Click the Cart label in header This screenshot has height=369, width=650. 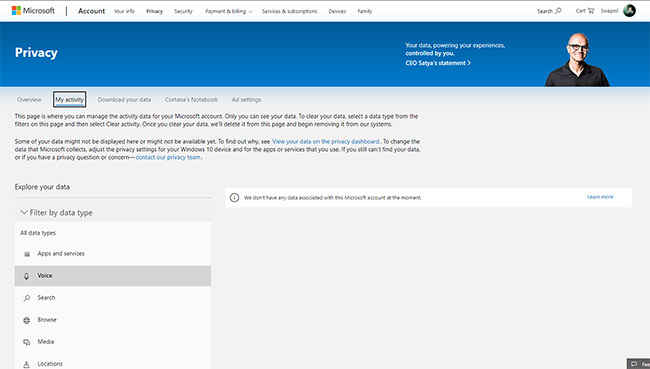tap(580, 11)
